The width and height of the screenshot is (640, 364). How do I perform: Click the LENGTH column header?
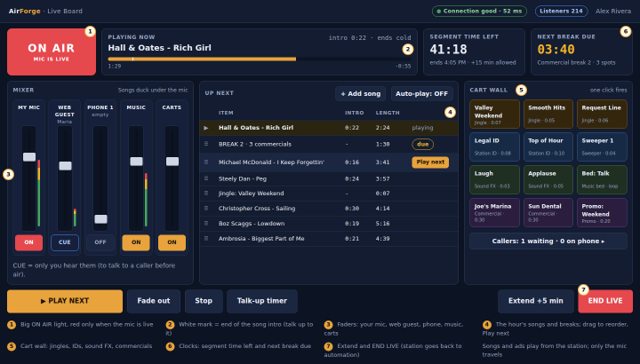click(388, 113)
